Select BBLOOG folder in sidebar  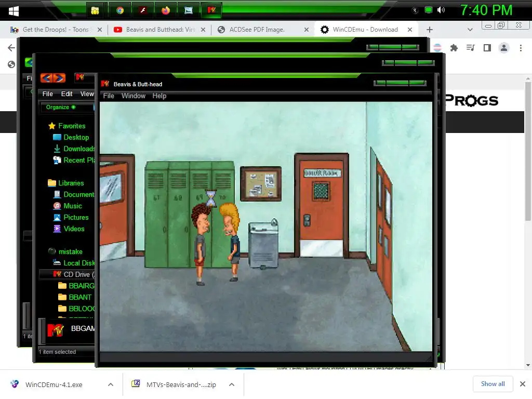pos(76,309)
